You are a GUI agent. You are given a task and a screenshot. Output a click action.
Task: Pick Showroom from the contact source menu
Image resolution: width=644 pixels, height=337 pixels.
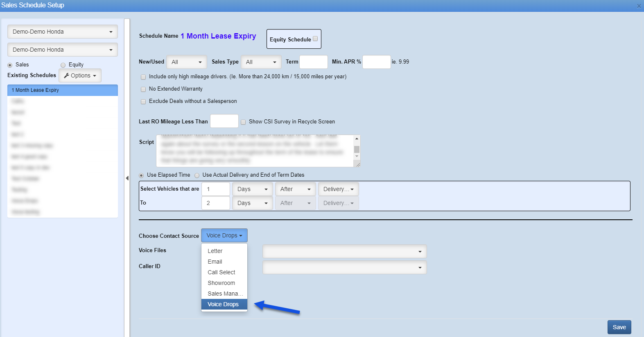pyautogui.click(x=221, y=283)
